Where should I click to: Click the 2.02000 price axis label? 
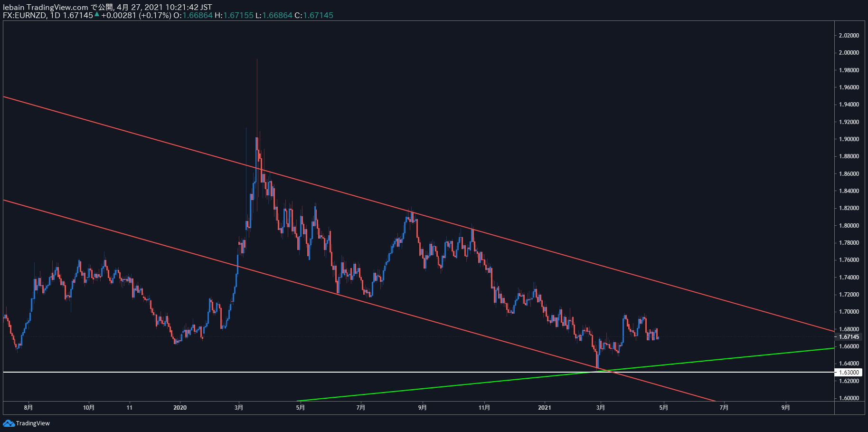coord(849,36)
